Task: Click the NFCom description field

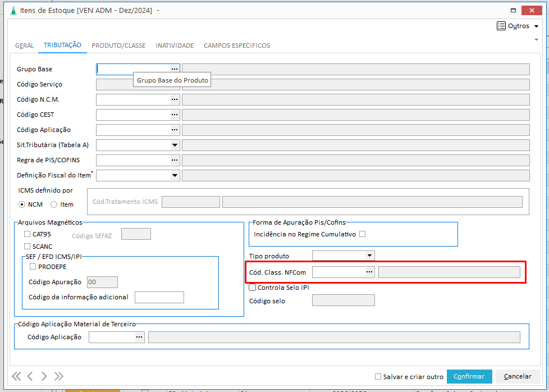Action: click(x=449, y=272)
